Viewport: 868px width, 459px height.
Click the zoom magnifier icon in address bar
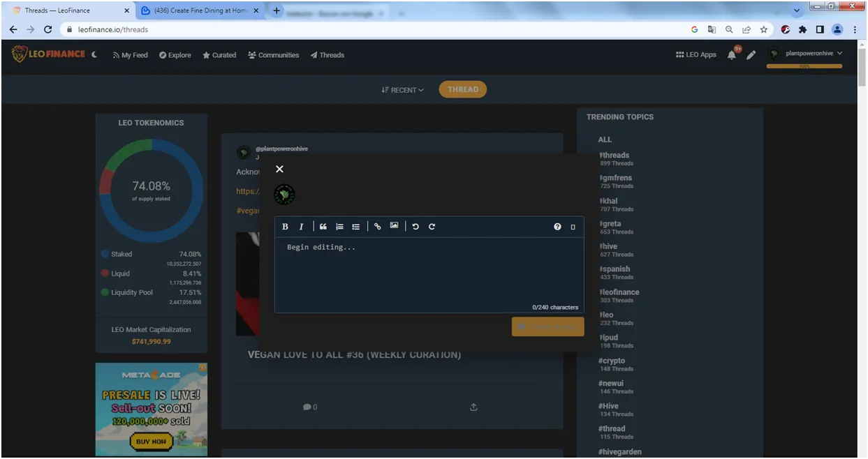(729, 29)
